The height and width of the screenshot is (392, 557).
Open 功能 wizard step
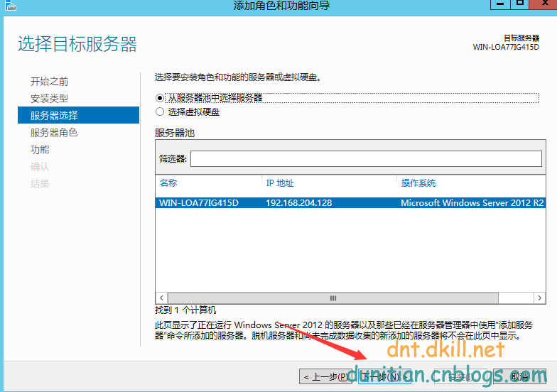[x=40, y=149]
